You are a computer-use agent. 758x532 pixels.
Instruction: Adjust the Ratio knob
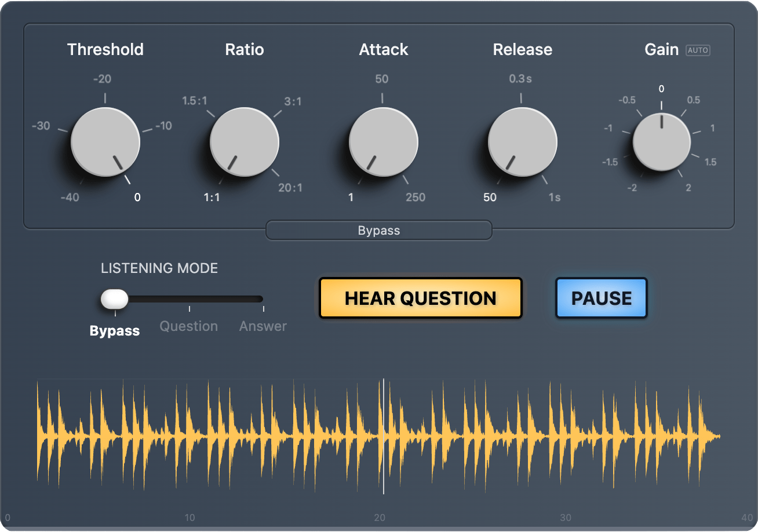pos(245,142)
